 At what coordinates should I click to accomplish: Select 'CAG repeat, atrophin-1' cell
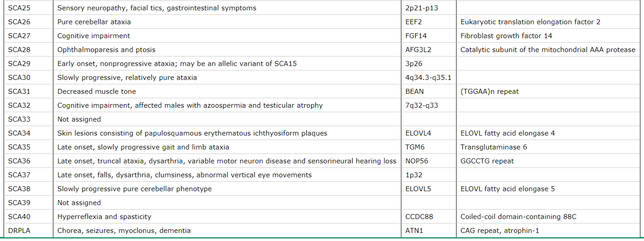(500, 230)
